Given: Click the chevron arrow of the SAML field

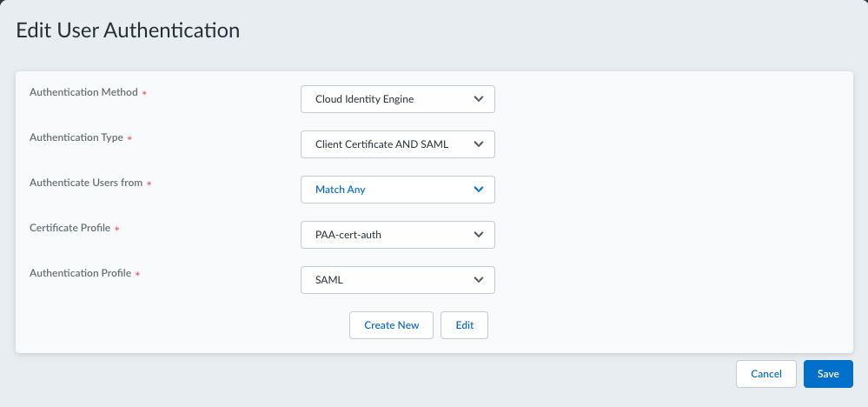Looking at the screenshot, I should pos(479,280).
